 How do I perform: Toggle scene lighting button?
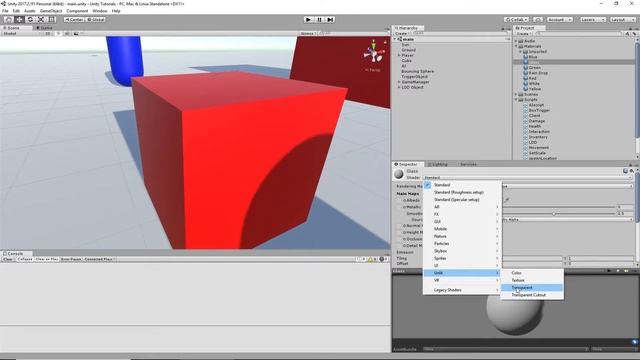[58, 33]
